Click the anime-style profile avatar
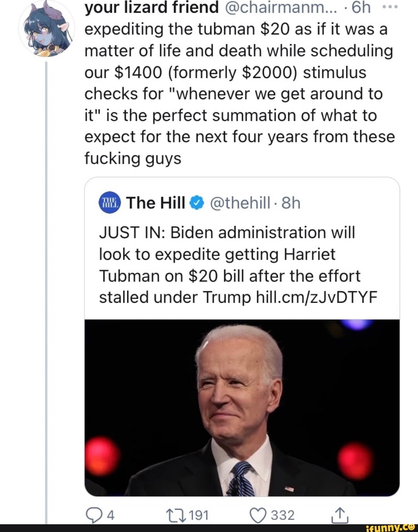Image resolution: width=418 pixels, height=532 pixels. tap(46, 29)
